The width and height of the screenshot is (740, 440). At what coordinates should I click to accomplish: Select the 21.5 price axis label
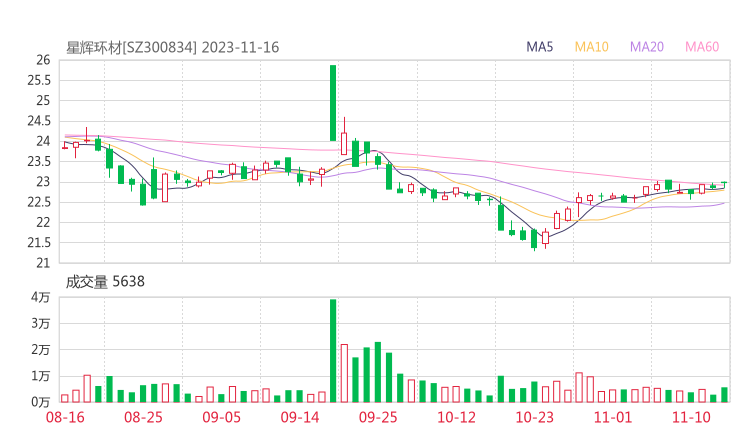click(39, 243)
